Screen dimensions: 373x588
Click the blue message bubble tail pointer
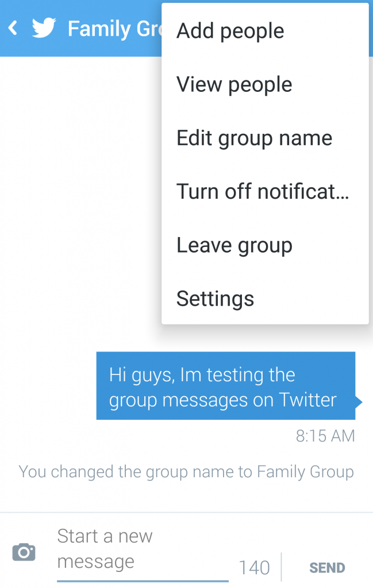pyautogui.click(x=359, y=403)
